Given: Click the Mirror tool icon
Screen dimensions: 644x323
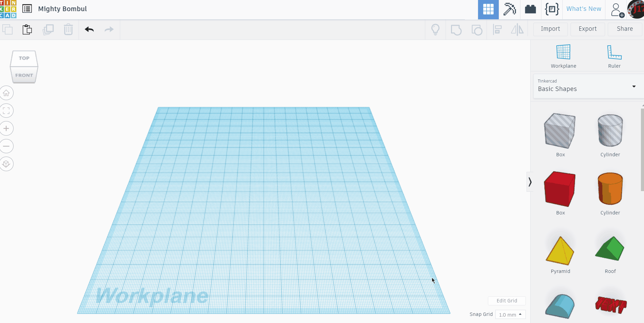Looking at the screenshot, I should point(517,30).
